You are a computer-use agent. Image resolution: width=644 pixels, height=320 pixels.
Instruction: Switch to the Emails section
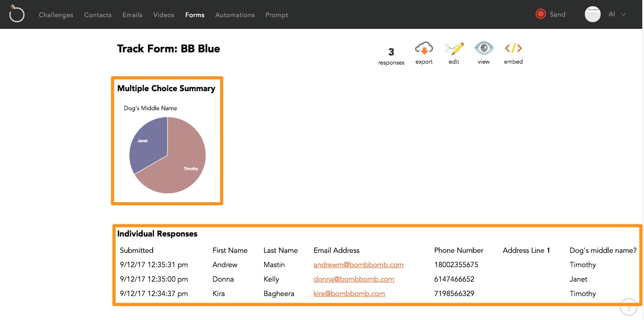click(x=132, y=15)
